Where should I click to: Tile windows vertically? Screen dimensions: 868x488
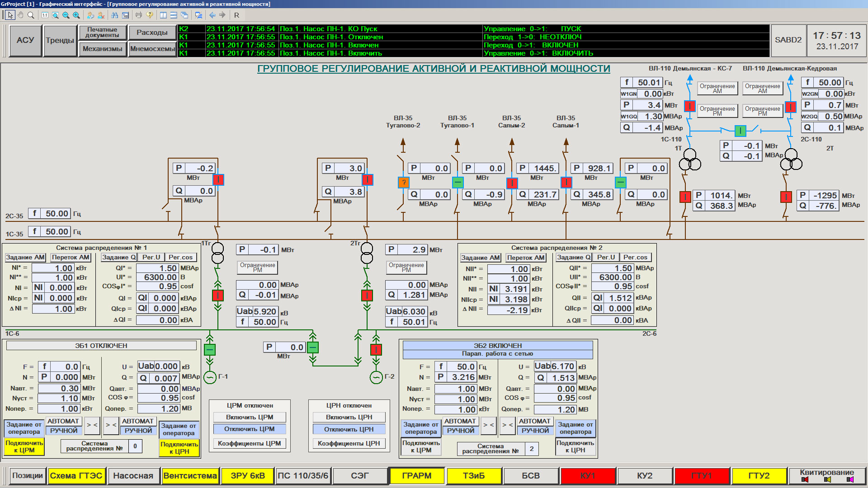click(163, 15)
